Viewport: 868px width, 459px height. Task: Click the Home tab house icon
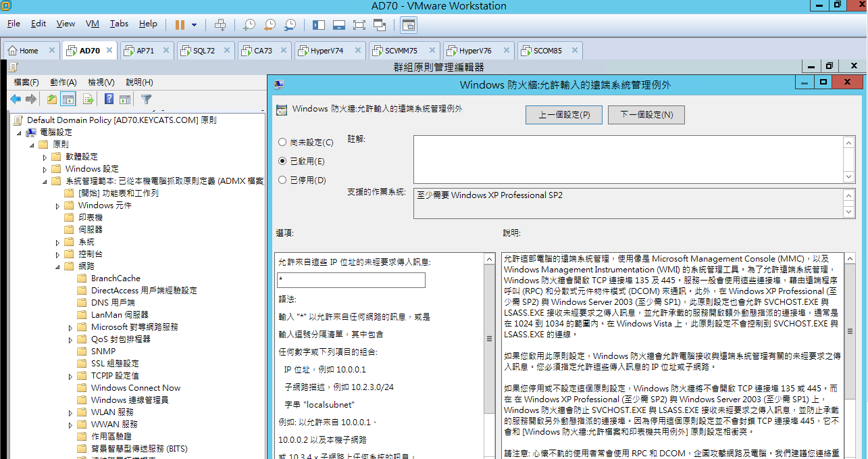12,51
